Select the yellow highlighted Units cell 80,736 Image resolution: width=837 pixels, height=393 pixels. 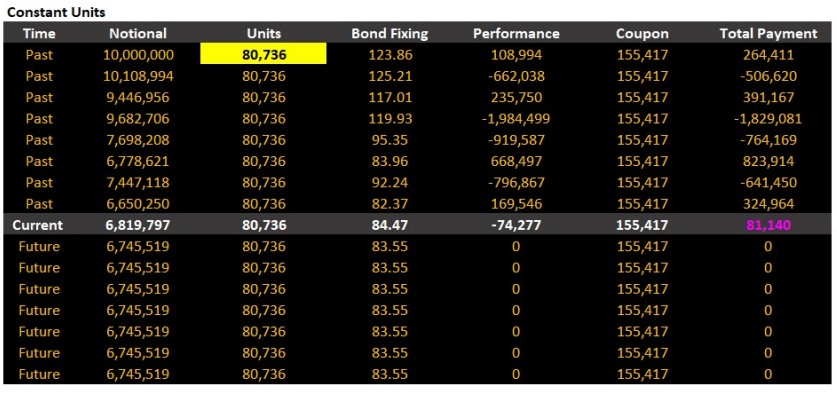pos(264,54)
